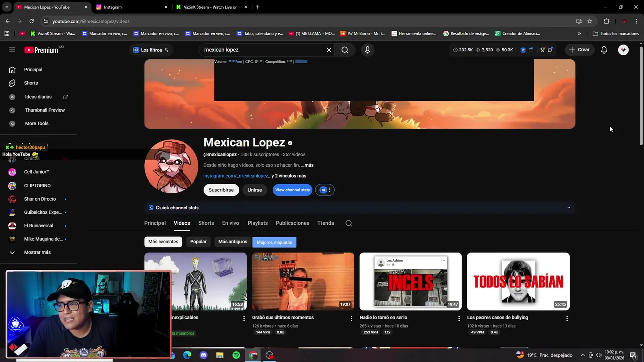Open the Chrome apps grid in bookmarks bar
This screenshot has width=644, height=362.
(x=7, y=34)
